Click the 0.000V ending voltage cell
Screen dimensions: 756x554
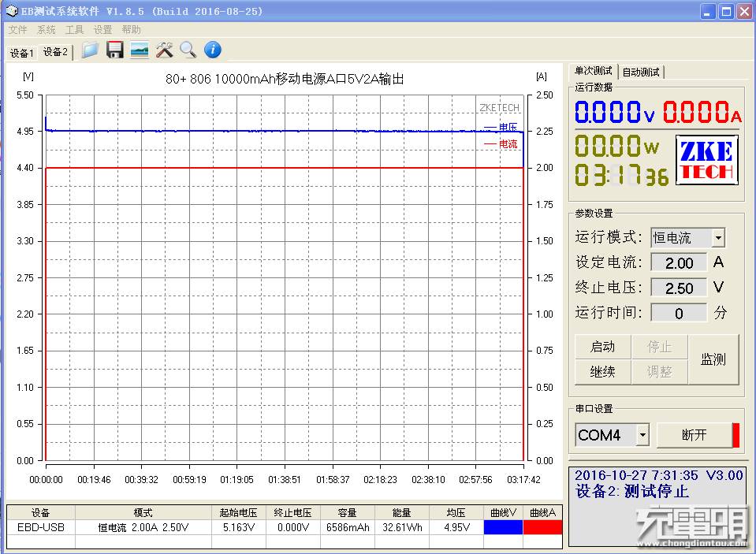click(293, 527)
